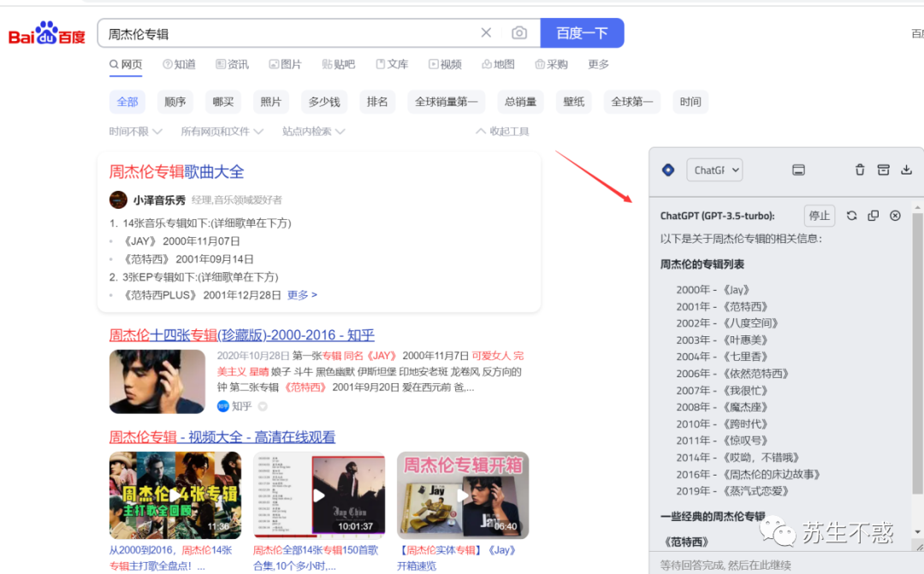This screenshot has height=574, width=924.
Task: Open 周杰伦专辑 - 视频大全 link
Action: point(222,436)
